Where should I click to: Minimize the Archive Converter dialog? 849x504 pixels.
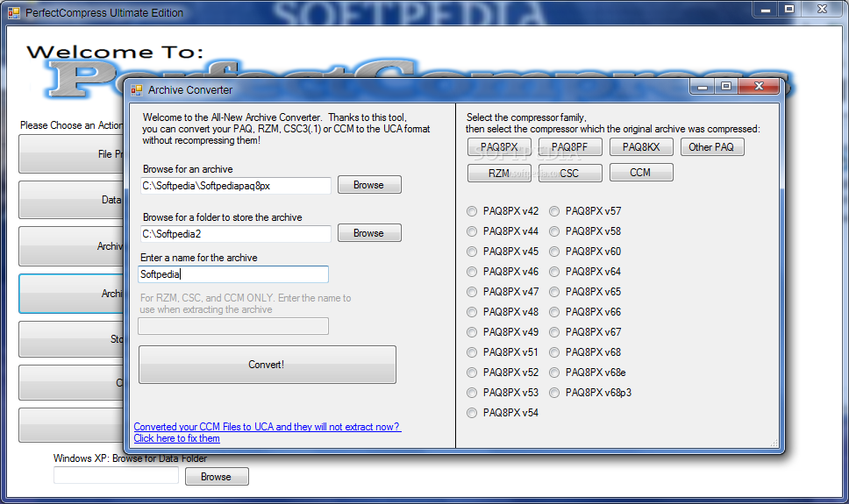coord(703,87)
